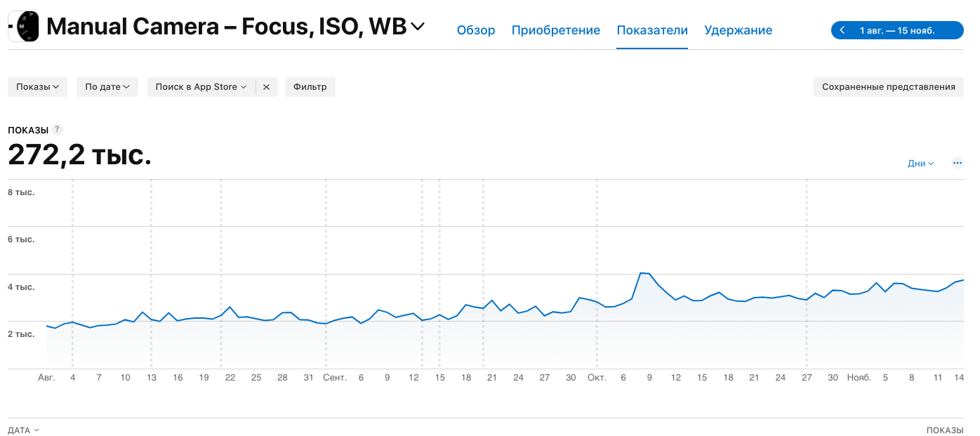This screenshot has width=980, height=436.
Task: Open the По дате grouping dropdown
Action: 107,87
